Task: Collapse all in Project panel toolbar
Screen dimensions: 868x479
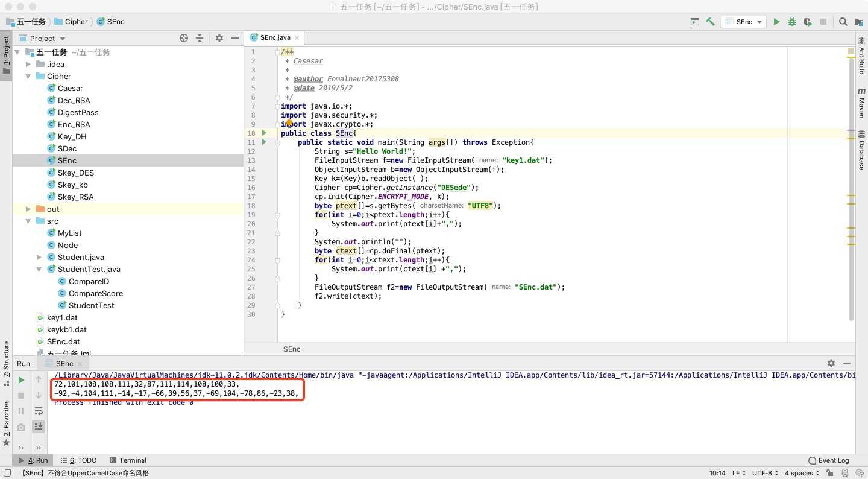Action: click(x=200, y=38)
